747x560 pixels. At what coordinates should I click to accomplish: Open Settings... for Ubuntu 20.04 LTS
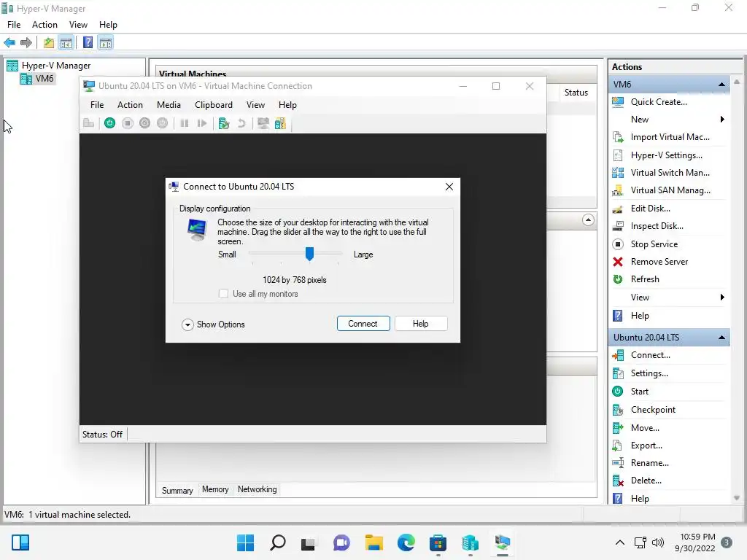tap(649, 373)
